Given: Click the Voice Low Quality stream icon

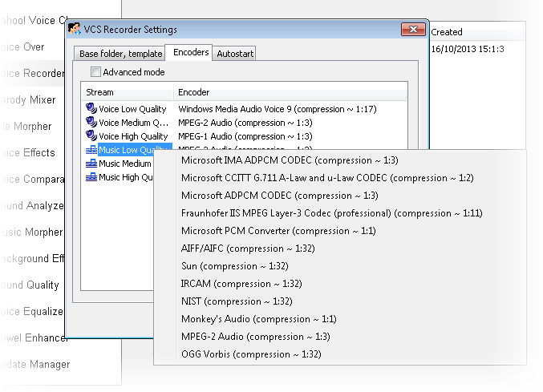Looking at the screenshot, I should (91, 109).
